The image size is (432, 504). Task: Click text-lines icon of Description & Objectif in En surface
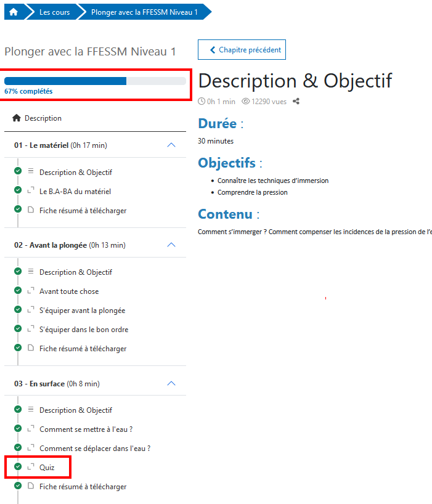(31, 409)
